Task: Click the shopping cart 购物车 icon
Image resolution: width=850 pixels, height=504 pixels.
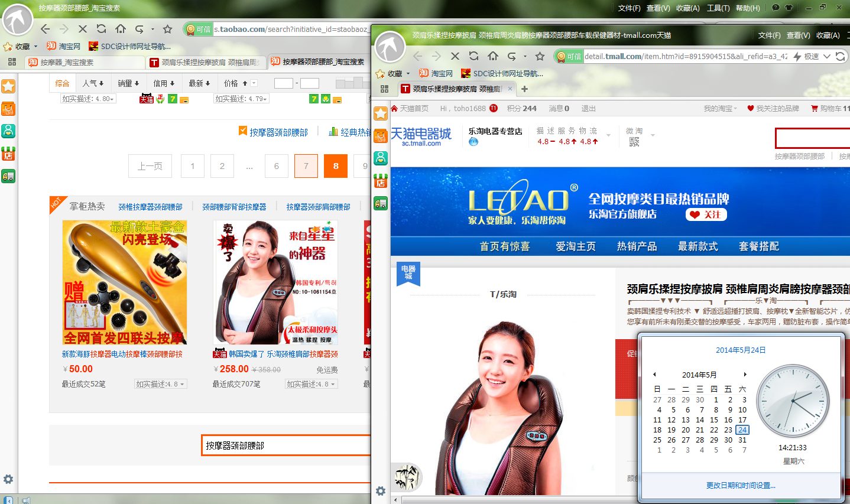Action: [815, 109]
